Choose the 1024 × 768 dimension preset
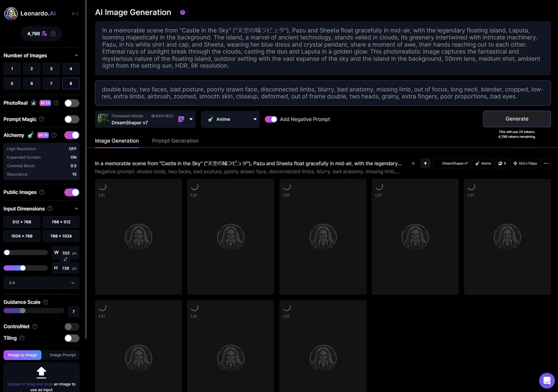Viewport: 558px width, 392px height. point(22,236)
